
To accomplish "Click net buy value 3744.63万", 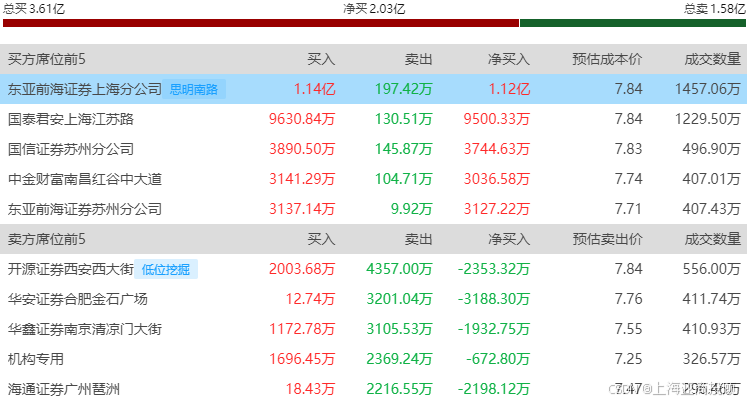I will [x=496, y=149].
